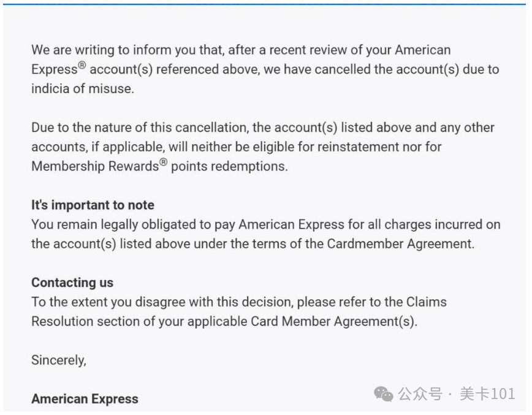The width and height of the screenshot is (532, 415).
Task: Click the registered mark after Membership Rewards
Action: 163,162
